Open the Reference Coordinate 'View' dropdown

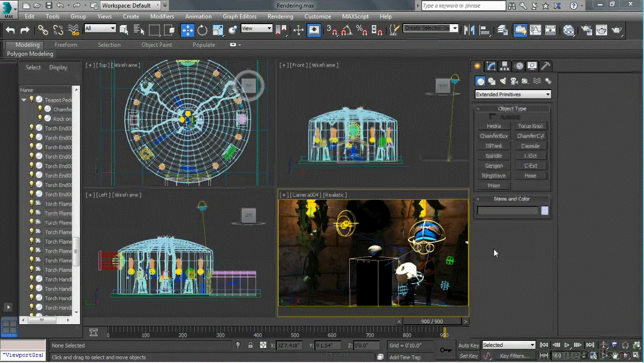[x=257, y=29]
